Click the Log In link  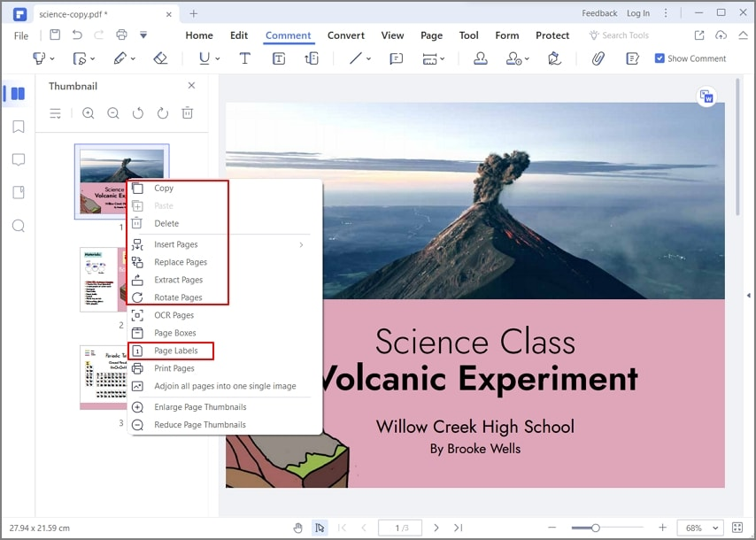pyautogui.click(x=638, y=12)
